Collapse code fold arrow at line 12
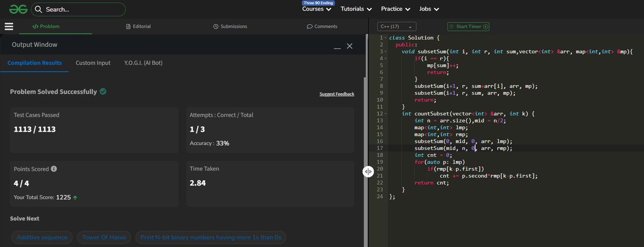 pos(386,114)
